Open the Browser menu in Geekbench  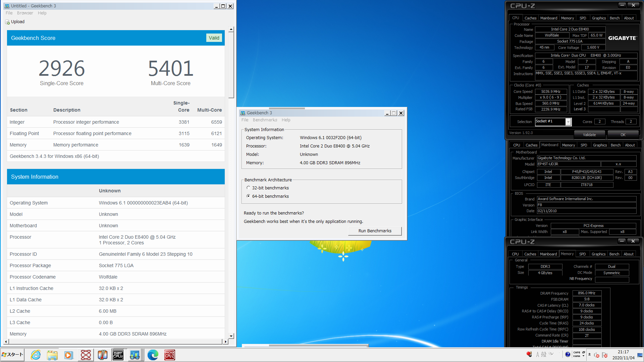25,13
